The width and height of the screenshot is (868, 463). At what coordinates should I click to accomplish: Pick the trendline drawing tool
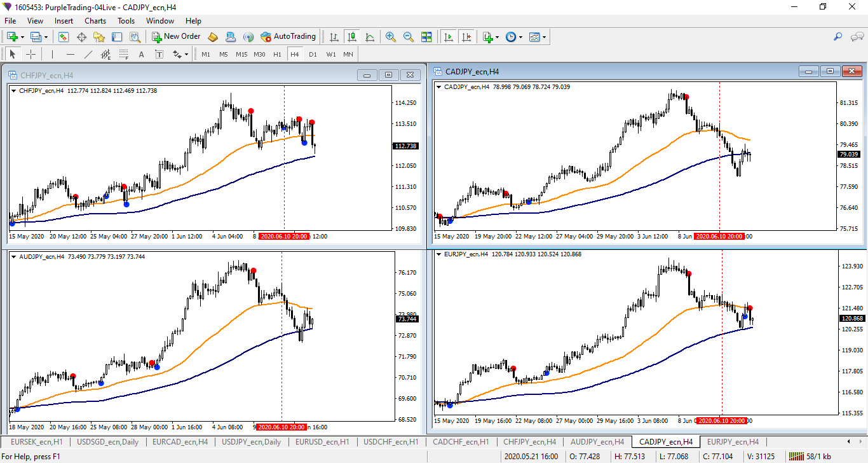click(88, 54)
